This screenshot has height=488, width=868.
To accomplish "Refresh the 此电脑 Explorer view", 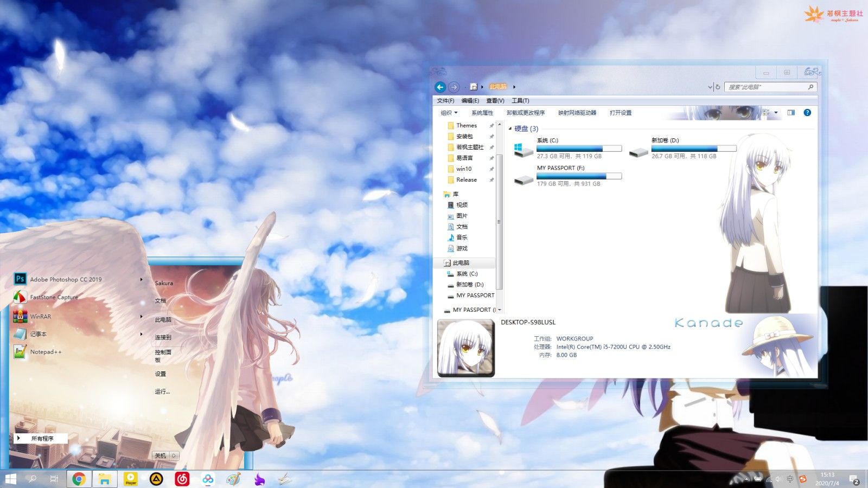I will 718,87.
